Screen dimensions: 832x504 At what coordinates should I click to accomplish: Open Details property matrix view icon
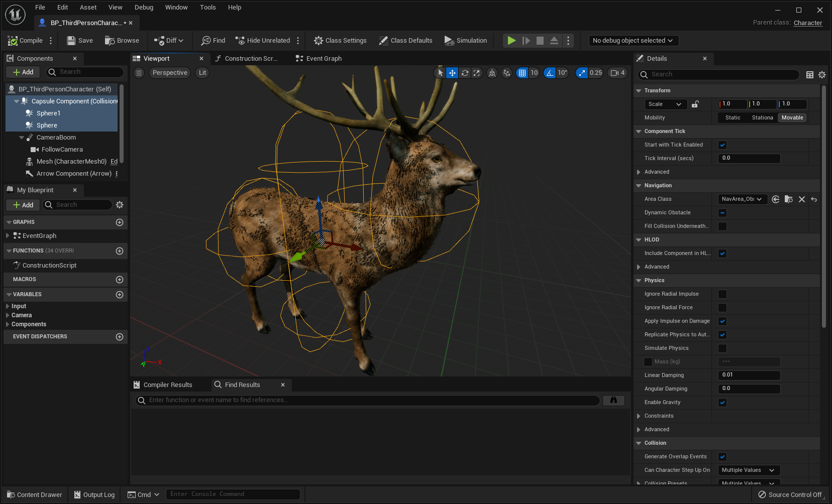[810, 75]
